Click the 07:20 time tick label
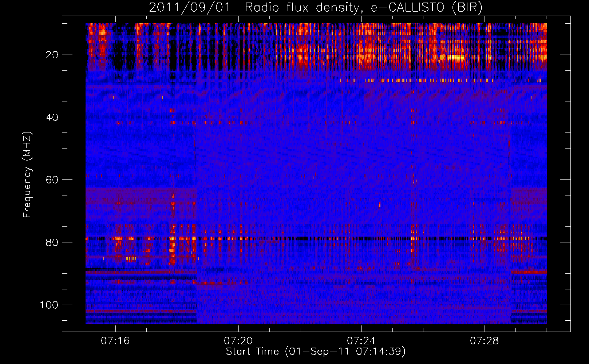Image resolution: width=589 pixels, height=364 pixels. (x=238, y=341)
